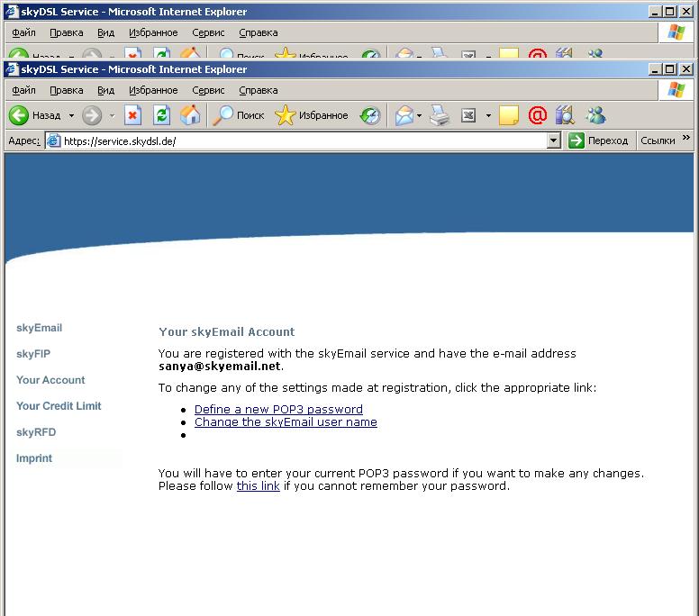Minimize the front Internet Explorer window
Screen dimensions: 699x616
(654, 69)
